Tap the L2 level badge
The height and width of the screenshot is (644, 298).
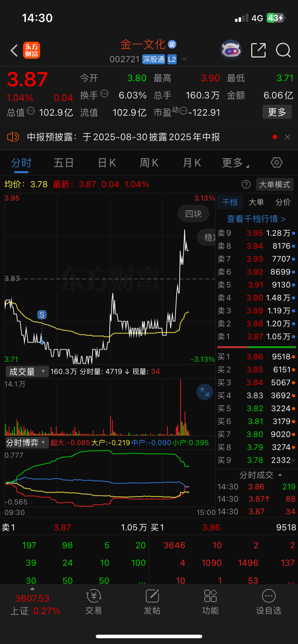(x=172, y=59)
